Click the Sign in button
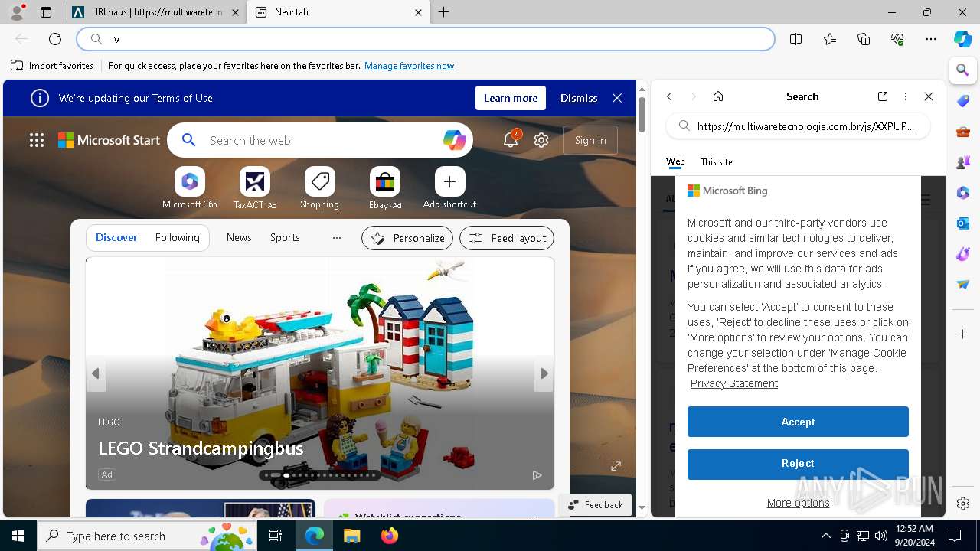The width and height of the screenshot is (980, 551). 590,140
